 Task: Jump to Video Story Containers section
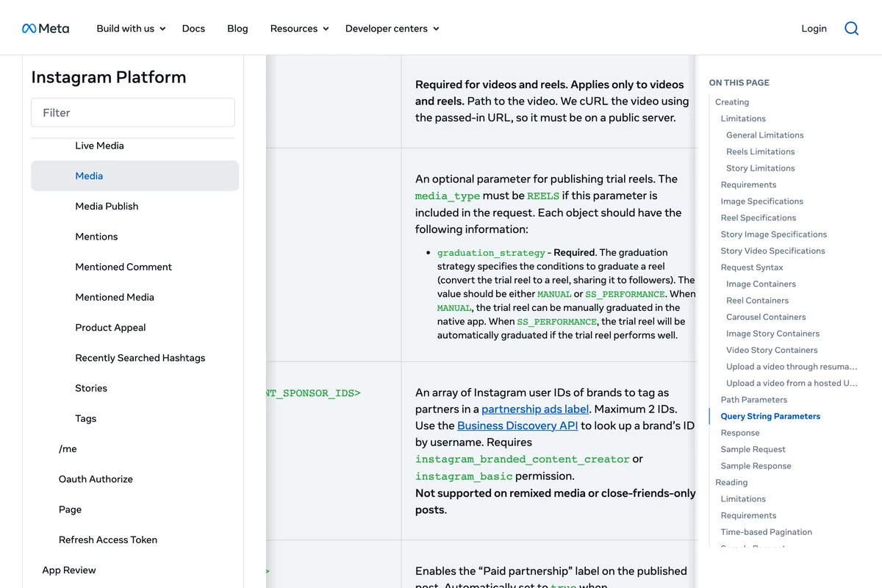coord(772,350)
